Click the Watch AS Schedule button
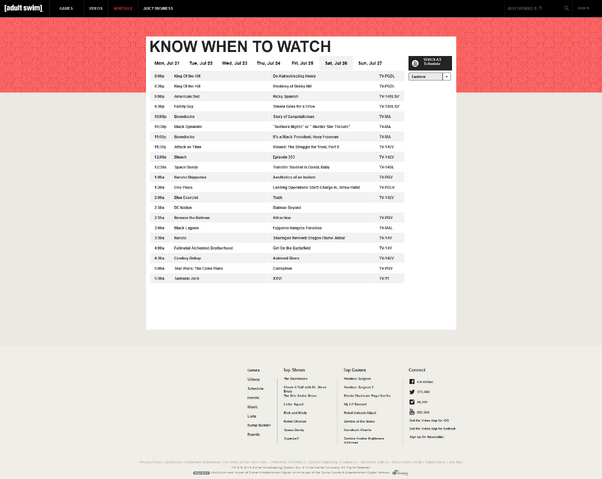 430,63
